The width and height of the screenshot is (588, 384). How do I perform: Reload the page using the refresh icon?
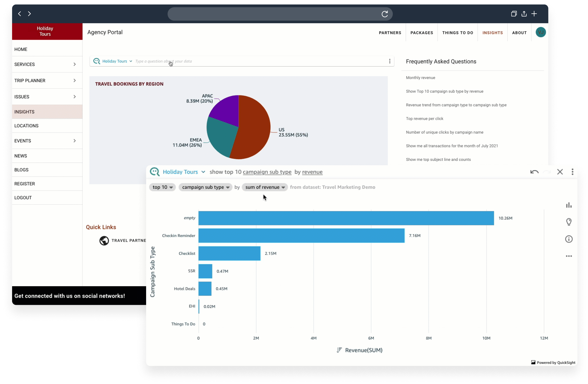click(x=384, y=14)
